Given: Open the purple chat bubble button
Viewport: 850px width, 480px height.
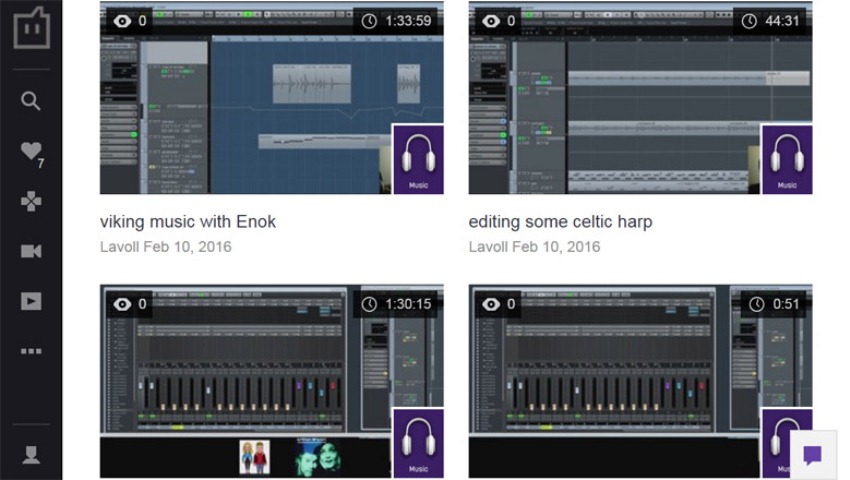Looking at the screenshot, I should click(812, 455).
